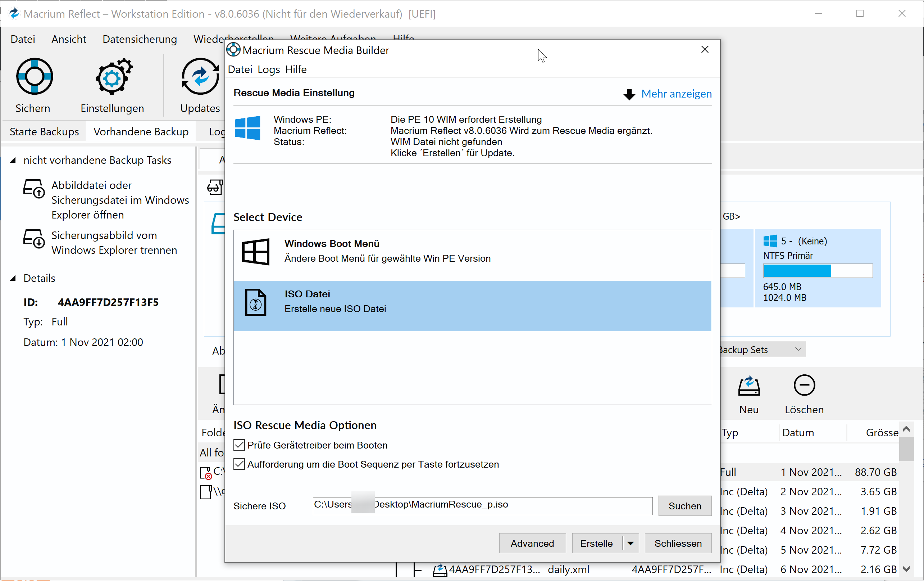This screenshot has height=581, width=924.
Task: Click Windows Boot Menü device icon
Action: coord(256,252)
